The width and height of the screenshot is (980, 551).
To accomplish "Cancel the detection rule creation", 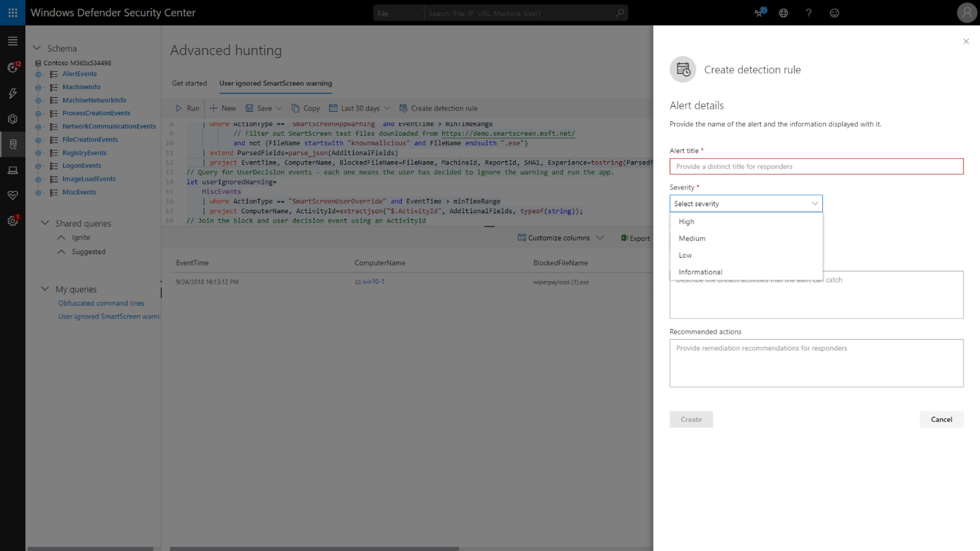I will click(x=941, y=419).
